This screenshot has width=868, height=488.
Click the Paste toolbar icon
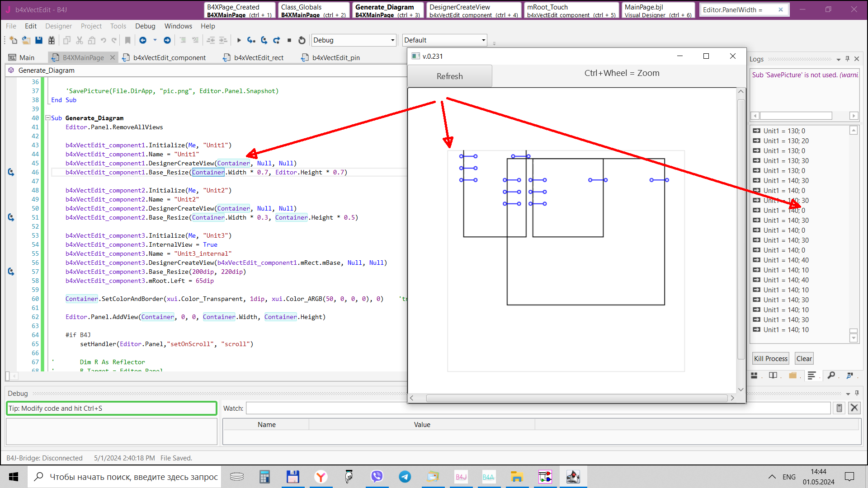(x=92, y=40)
